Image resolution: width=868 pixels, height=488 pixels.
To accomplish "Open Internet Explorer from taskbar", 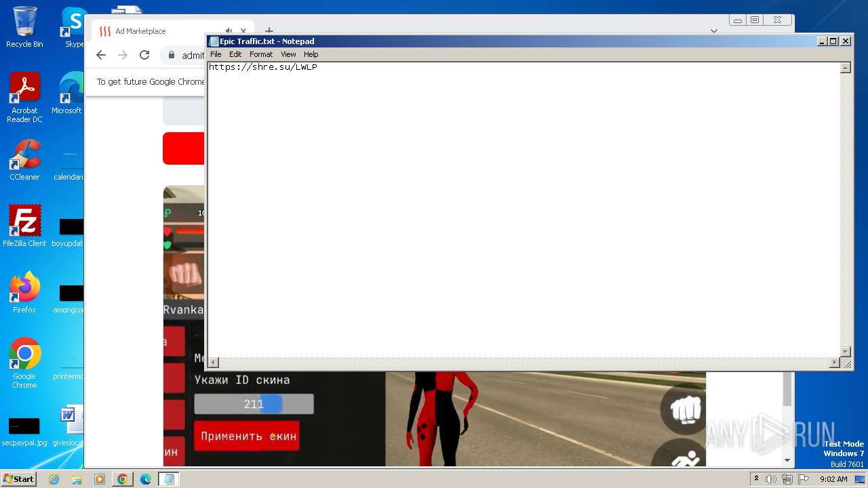I will click(x=54, y=479).
